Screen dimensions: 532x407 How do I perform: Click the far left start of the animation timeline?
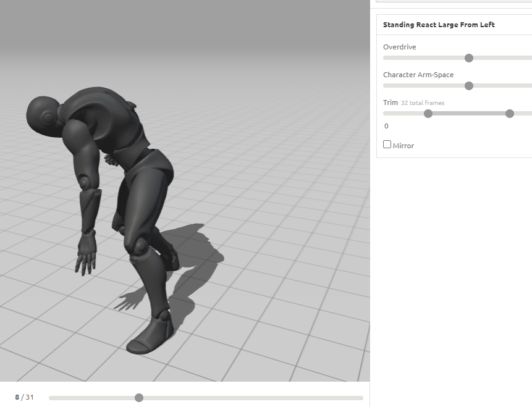[x=51, y=398]
